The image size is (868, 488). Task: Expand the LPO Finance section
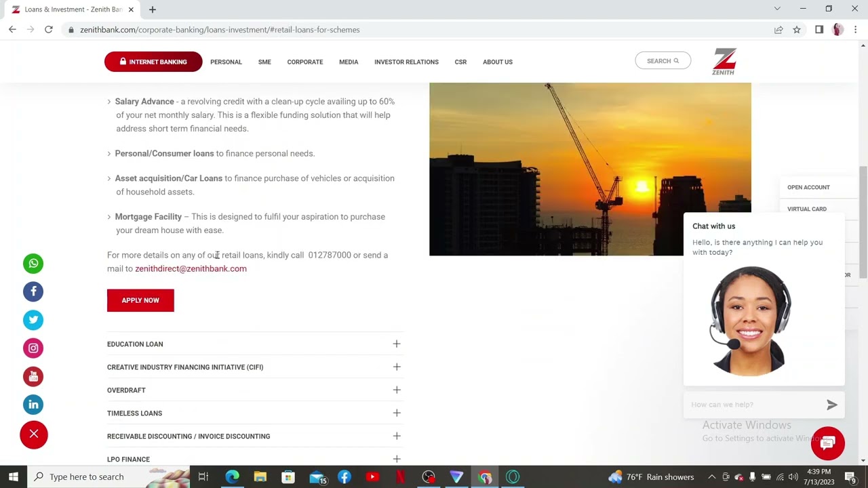[x=254, y=459]
